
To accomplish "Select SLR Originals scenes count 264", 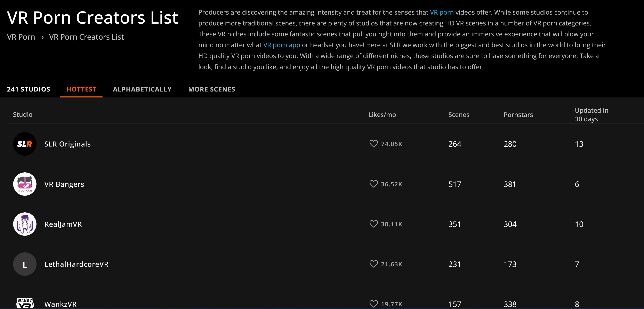I will tap(455, 144).
